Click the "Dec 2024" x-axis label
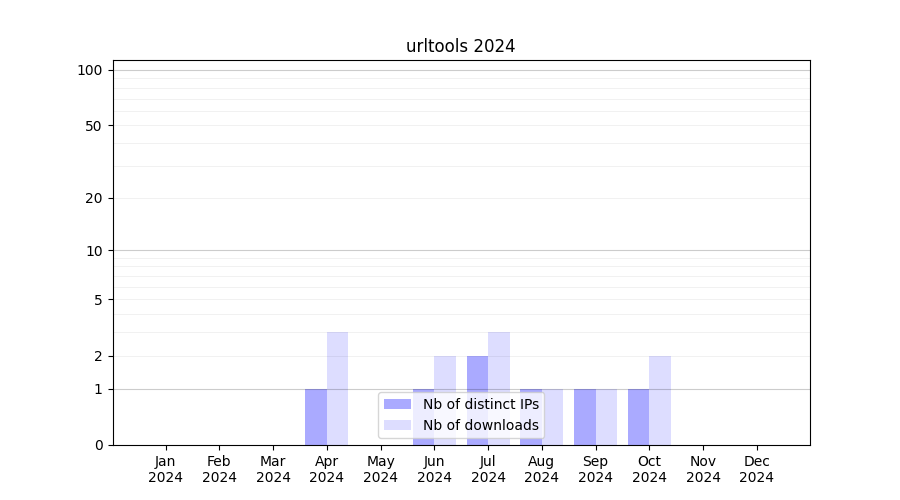900x500 pixels. [757, 469]
